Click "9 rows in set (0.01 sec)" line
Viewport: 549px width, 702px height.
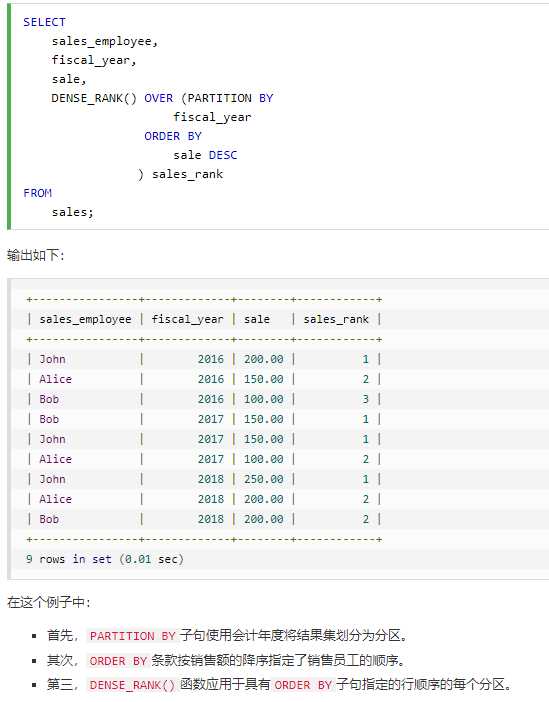pyautogui.click(x=105, y=559)
